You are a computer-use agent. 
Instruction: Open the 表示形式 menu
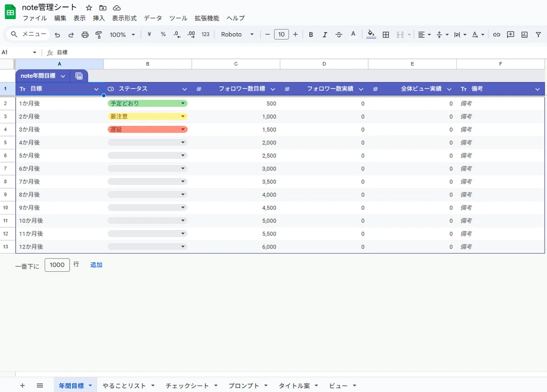tap(124, 18)
